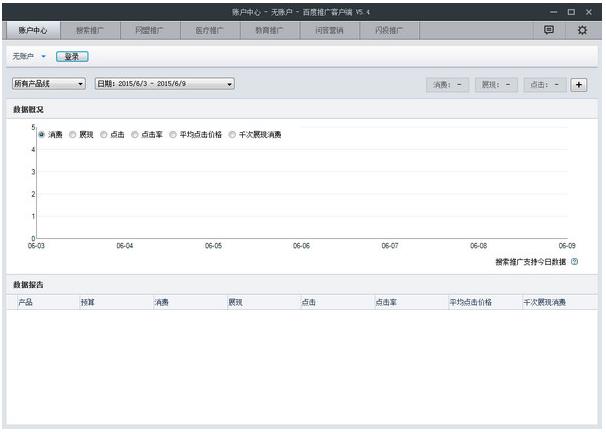Open the 日期 date range dropdown
Viewport: 606px width, 432px height.
165,83
